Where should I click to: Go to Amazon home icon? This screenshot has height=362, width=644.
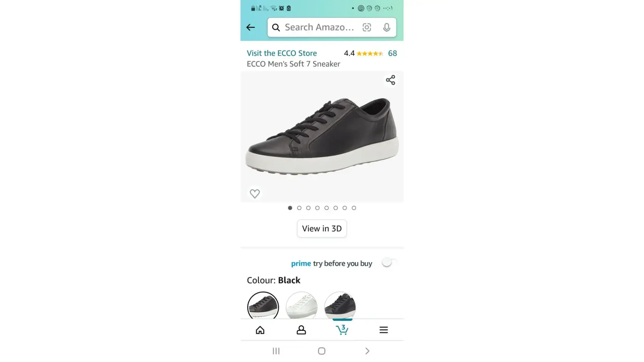(260, 330)
